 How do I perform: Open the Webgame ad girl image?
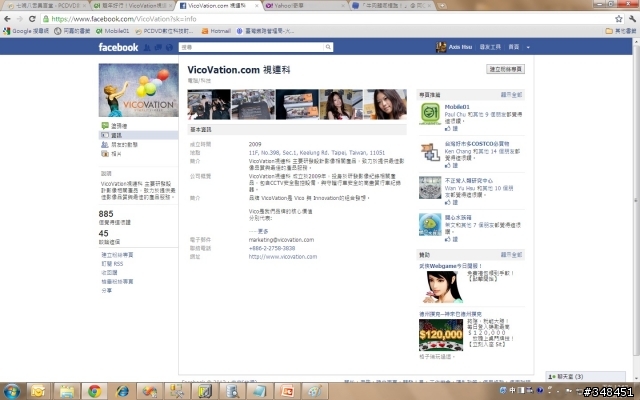click(441, 287)
